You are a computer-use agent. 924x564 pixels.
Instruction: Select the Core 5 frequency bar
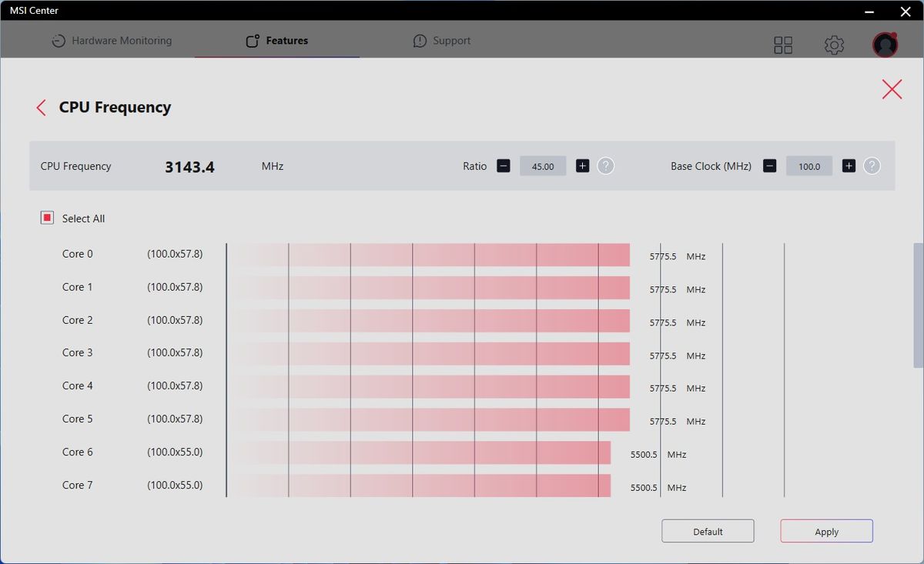coord(429,419)
